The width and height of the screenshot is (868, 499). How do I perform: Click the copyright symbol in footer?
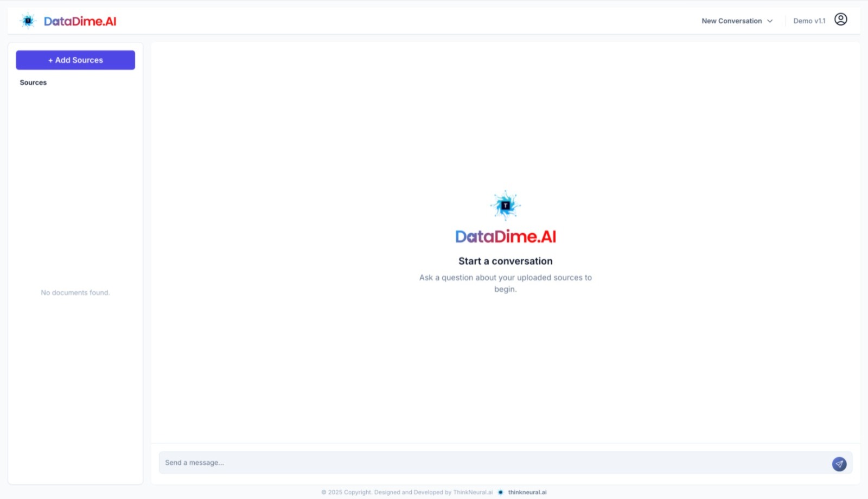tap(324, 492)
